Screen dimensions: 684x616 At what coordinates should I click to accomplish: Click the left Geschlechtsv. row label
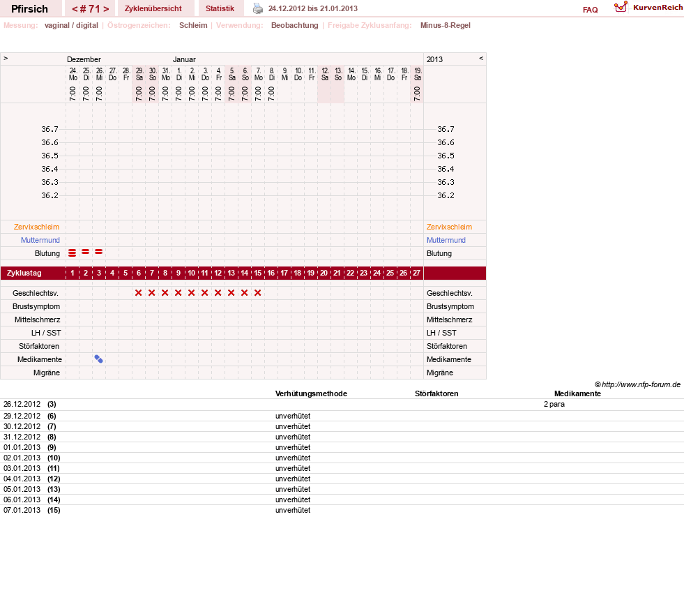tap(36, 293)
